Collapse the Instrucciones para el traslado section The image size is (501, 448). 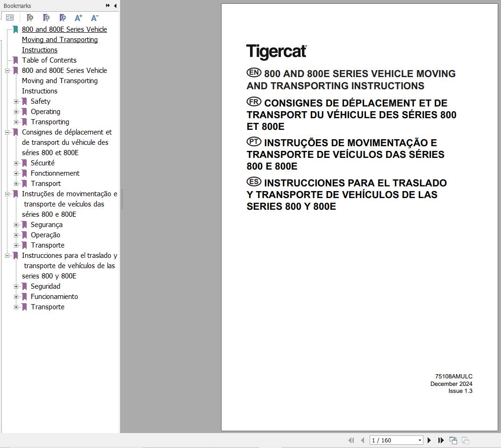pyautogui.click(x=7, y=256)
